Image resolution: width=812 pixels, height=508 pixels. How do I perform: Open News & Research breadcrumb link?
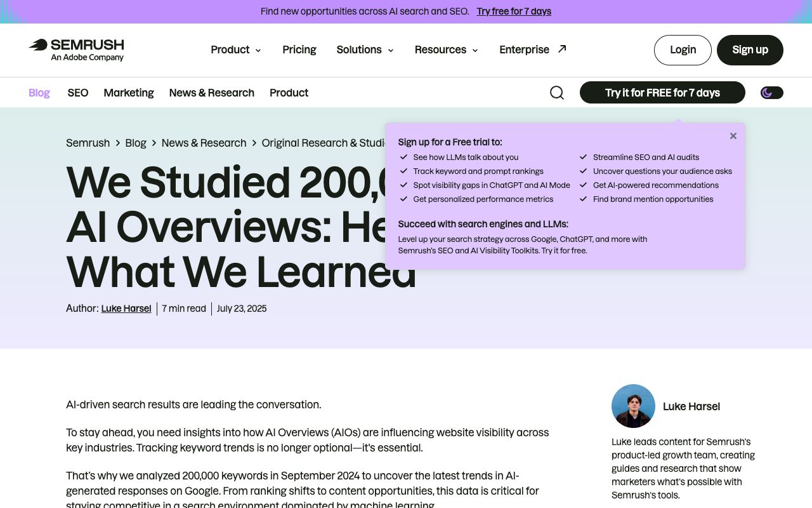click(204, 143)
